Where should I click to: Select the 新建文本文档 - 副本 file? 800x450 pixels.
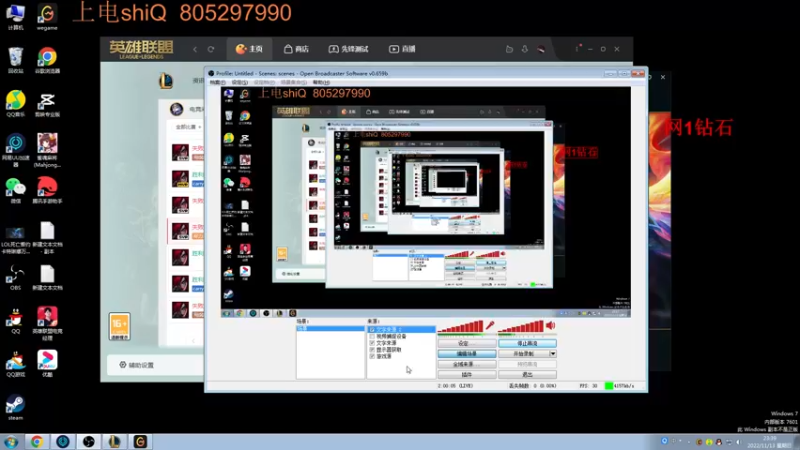click(x=47, y=238)
